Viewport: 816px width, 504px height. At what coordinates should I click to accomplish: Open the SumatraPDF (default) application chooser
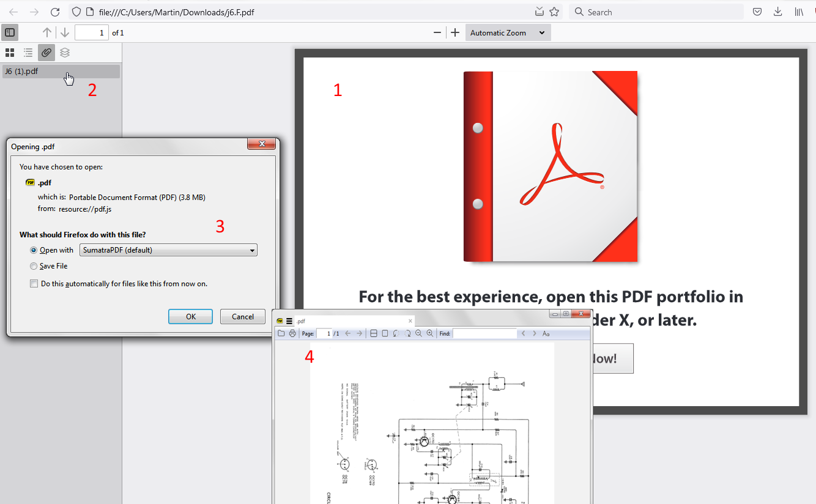(168, 250)
